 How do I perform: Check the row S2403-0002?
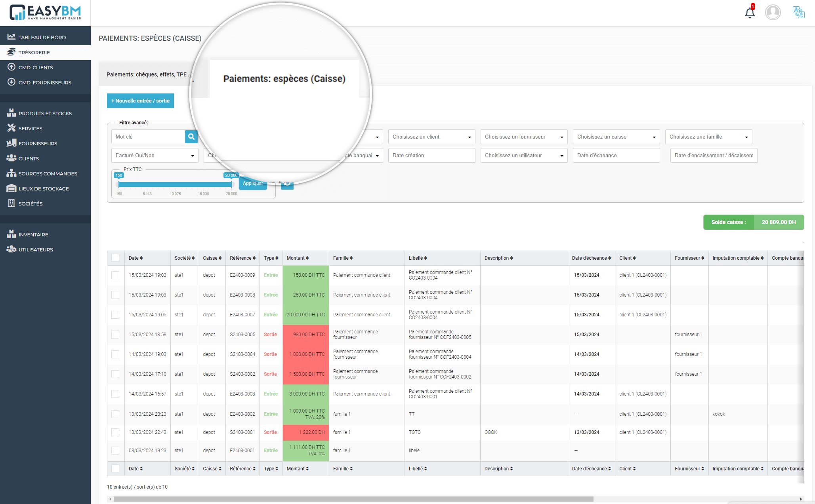coord(115,374)
